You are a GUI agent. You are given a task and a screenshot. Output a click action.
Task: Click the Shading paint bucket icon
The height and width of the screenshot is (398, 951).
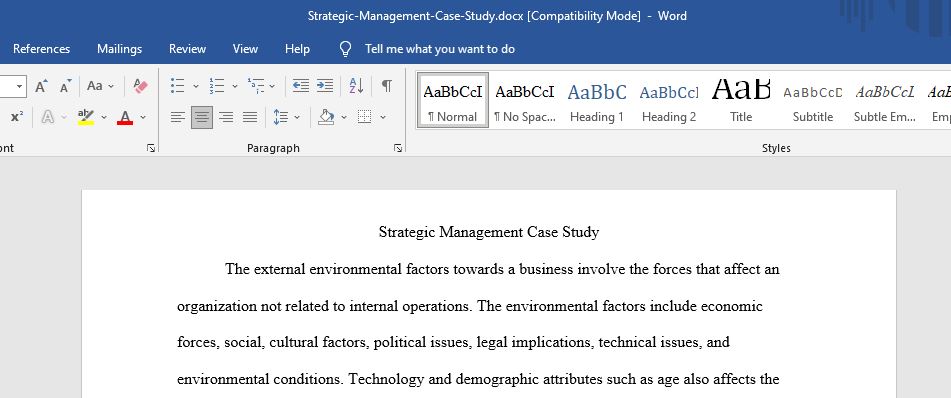pyautogui.click(x=326, y=116)
